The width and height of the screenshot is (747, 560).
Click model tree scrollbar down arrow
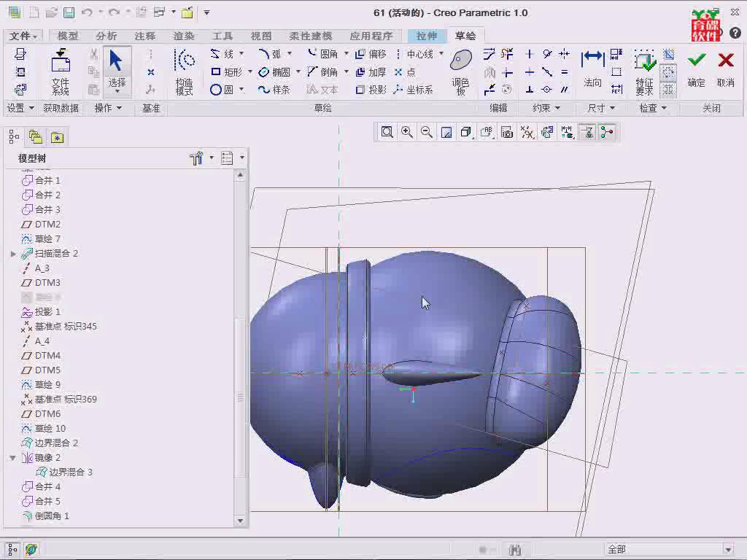240,521
